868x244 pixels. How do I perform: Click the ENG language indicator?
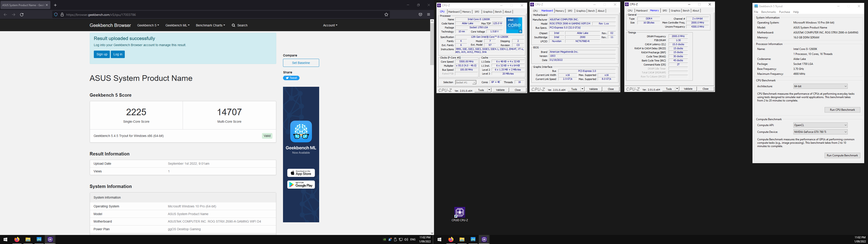[x=413, y=240]
